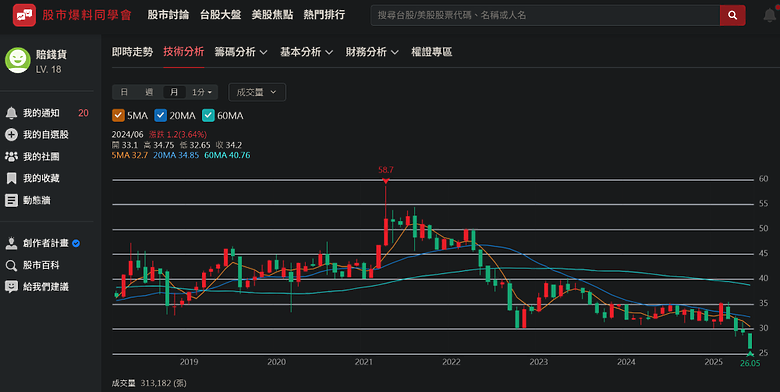Open 我的收藏 sidebar link
The image size is (780, 392).
tap(41, 178)
